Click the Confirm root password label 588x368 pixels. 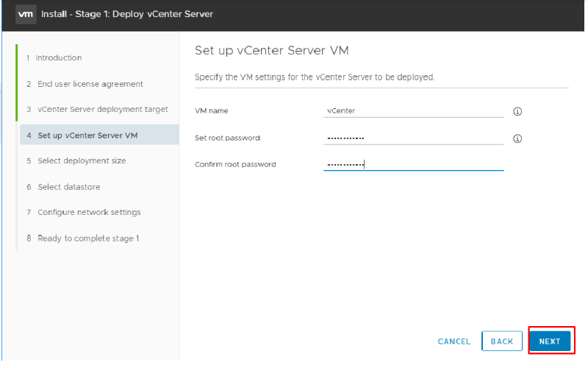235,164
